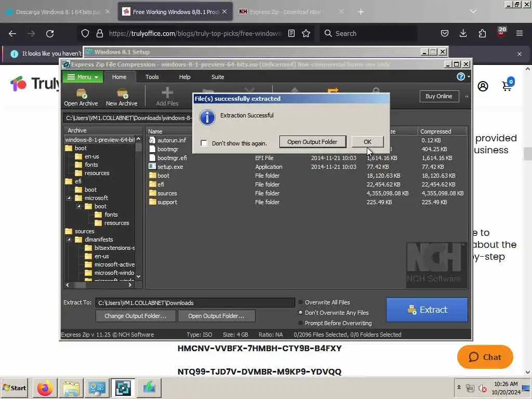Click the Extract To path field

click(x=195, y=303)
